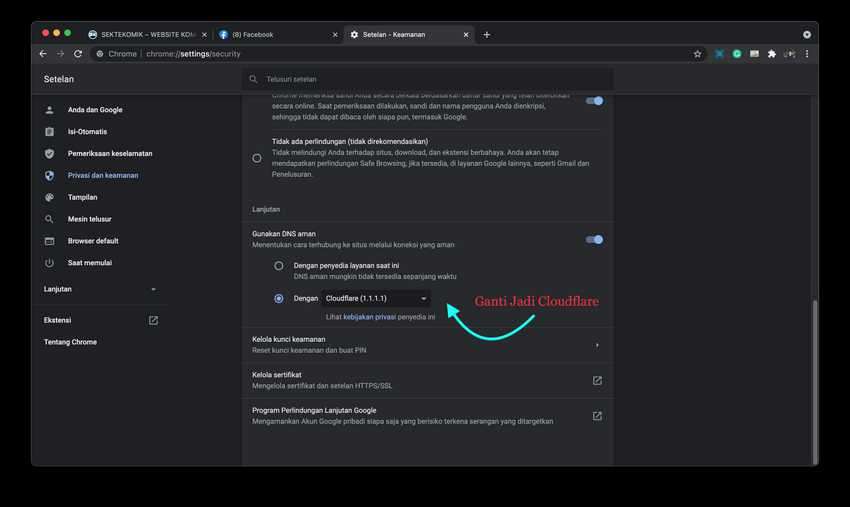Screen dimensions: 850x507
Task: Open Kelola sertifikat external link icon
Action: click(x=597, y=380)
